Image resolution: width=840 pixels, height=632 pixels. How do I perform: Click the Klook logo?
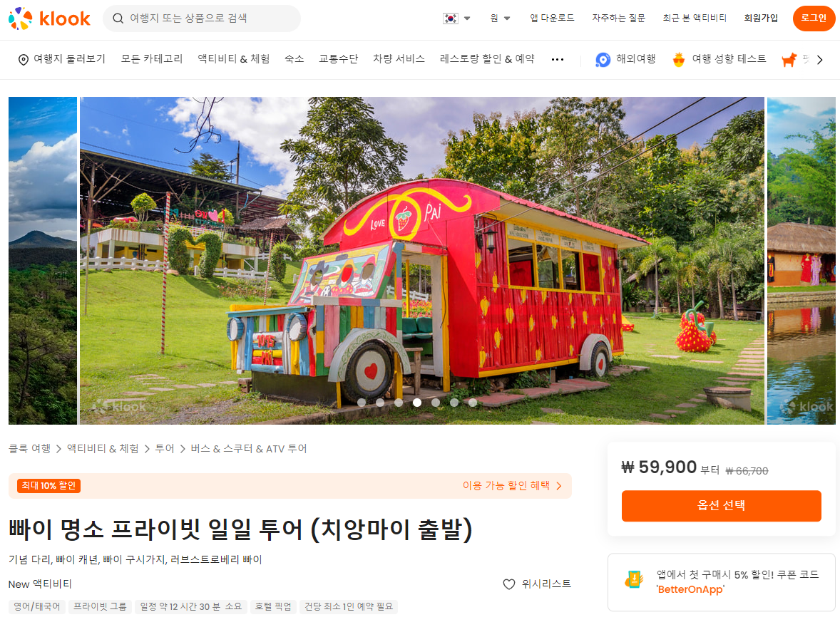click(49, 19)
